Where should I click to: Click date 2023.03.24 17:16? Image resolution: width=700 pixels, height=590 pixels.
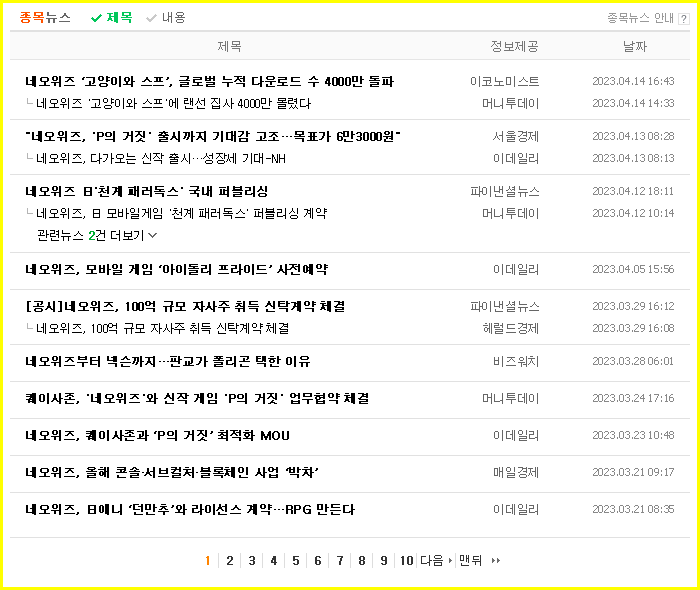(633, 398)
